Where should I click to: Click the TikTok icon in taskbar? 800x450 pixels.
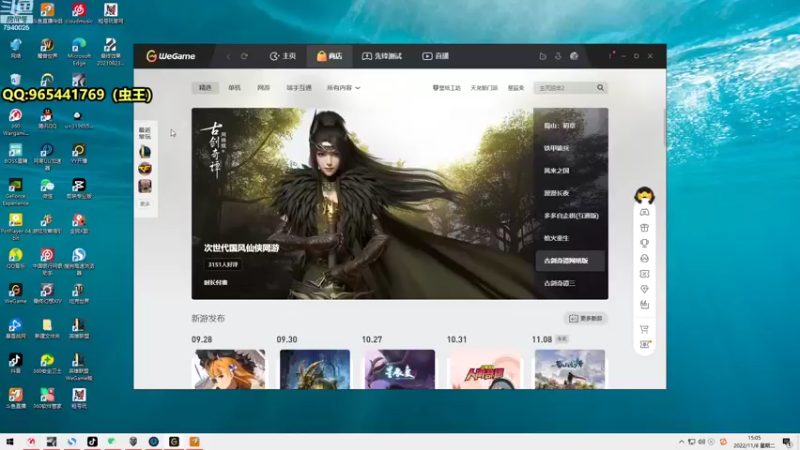pos(92,442)
